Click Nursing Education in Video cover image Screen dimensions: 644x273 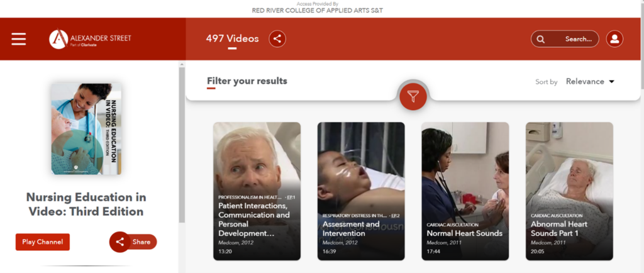tap(86, 129)
